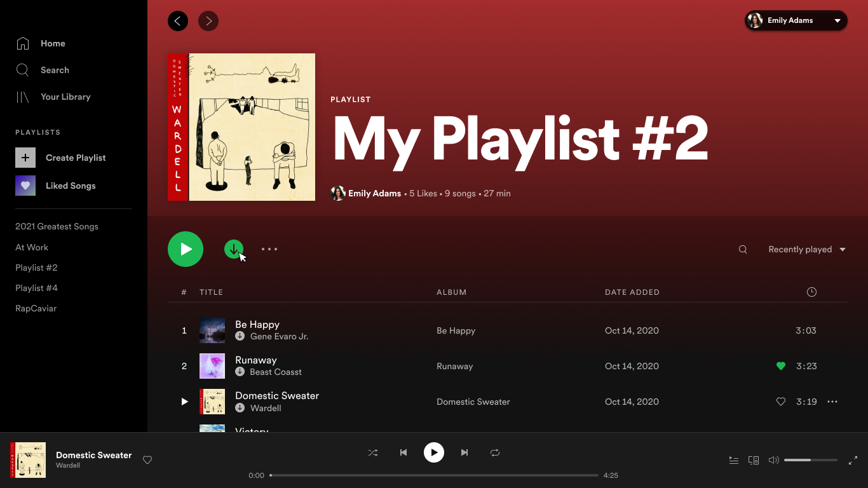Screen dimensions: 868x488
Task: Switch to the RapCaviar playlist
Action: click(37, 308)
